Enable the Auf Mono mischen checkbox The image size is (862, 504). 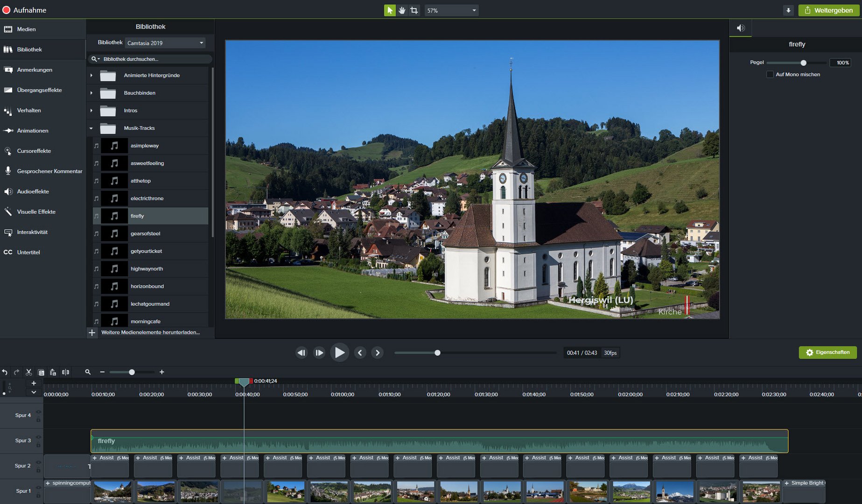click(x=770, y=74)
